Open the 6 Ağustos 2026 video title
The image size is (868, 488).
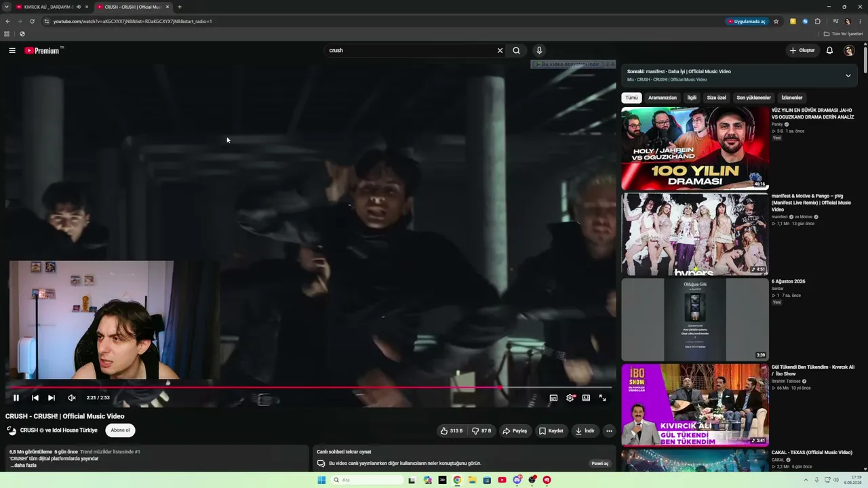[789, 281]
